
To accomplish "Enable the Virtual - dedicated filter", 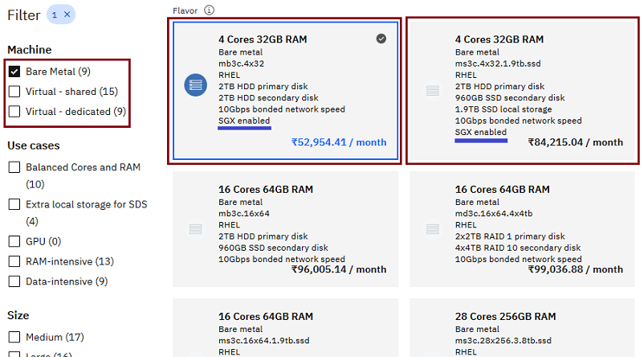I will click(x=14, y=112).
